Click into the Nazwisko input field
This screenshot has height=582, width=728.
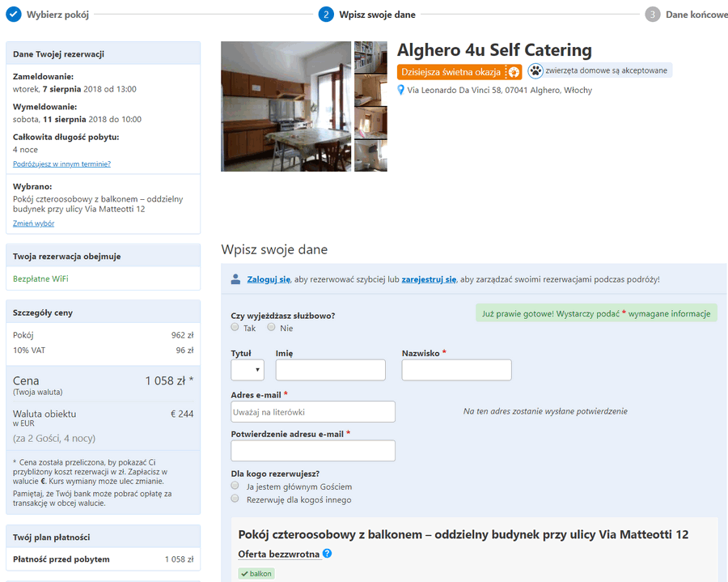[x=456, y=370]
